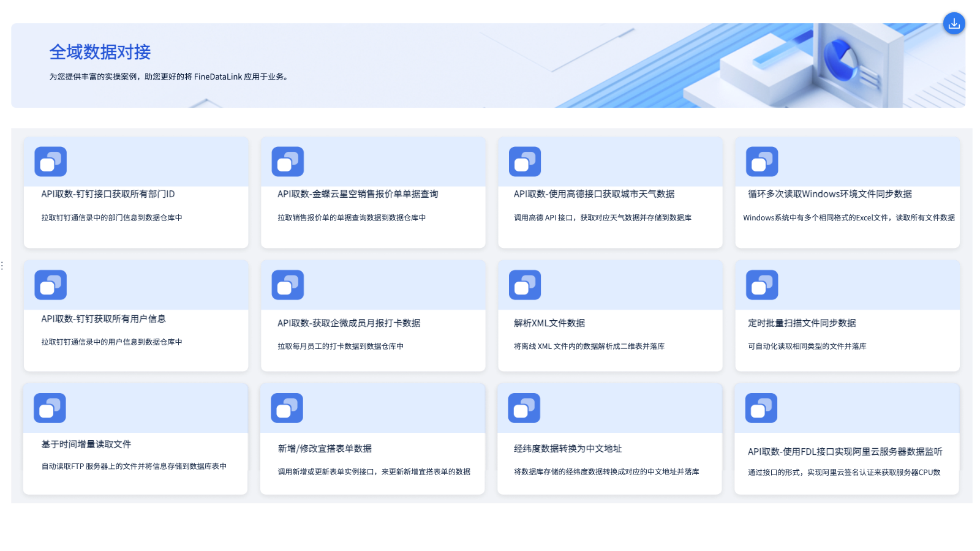
Task: Click icon on 解析XML文件数据 card
Action: pyautogui.click(x=525, y=285)
